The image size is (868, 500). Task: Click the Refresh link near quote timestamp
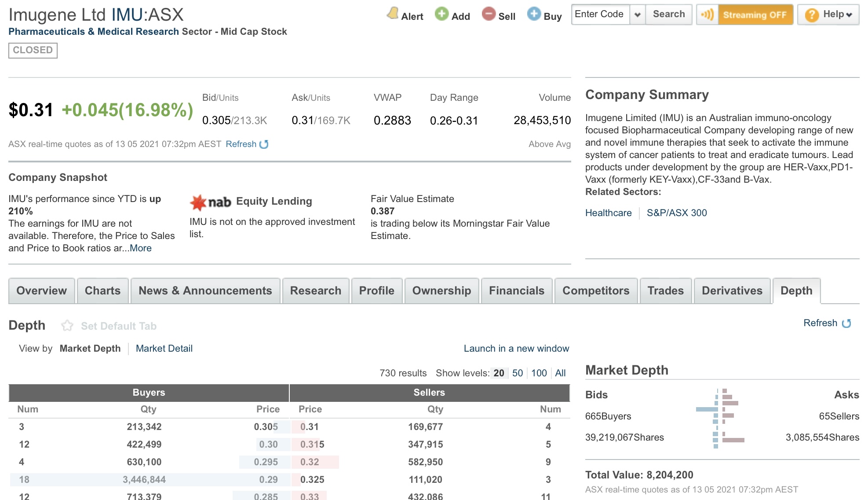point(241,144)
